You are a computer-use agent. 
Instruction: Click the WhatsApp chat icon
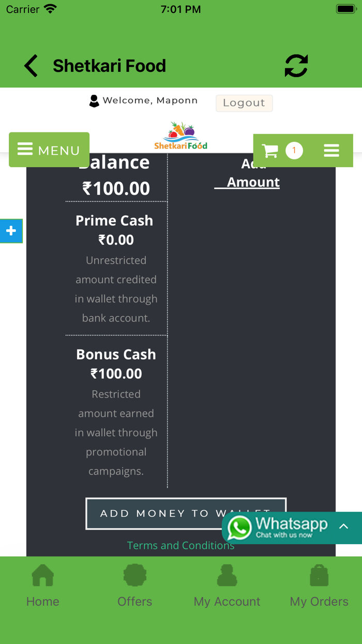pos(239,528)
